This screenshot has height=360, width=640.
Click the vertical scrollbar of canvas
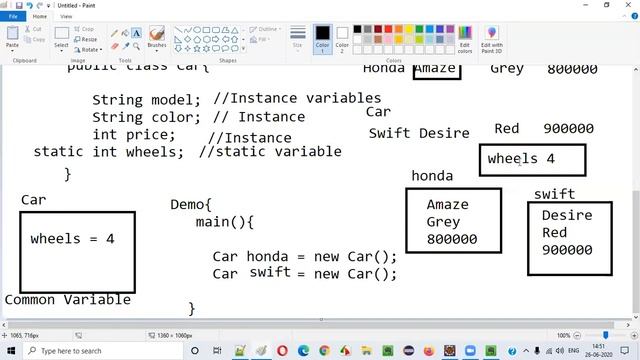(x=636, y=251)
